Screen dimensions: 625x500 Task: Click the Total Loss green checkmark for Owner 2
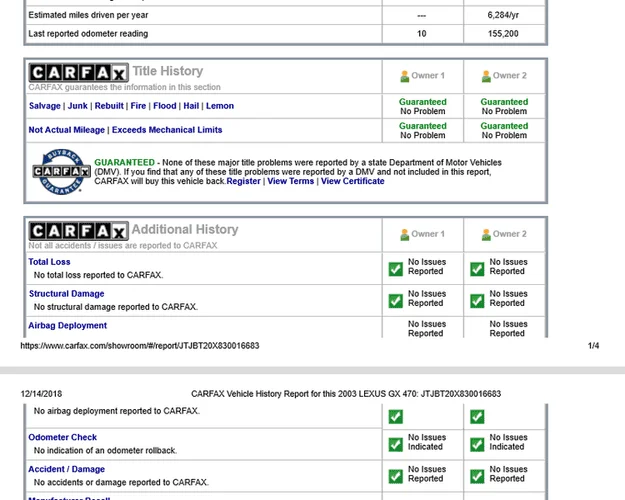point(477,269)
